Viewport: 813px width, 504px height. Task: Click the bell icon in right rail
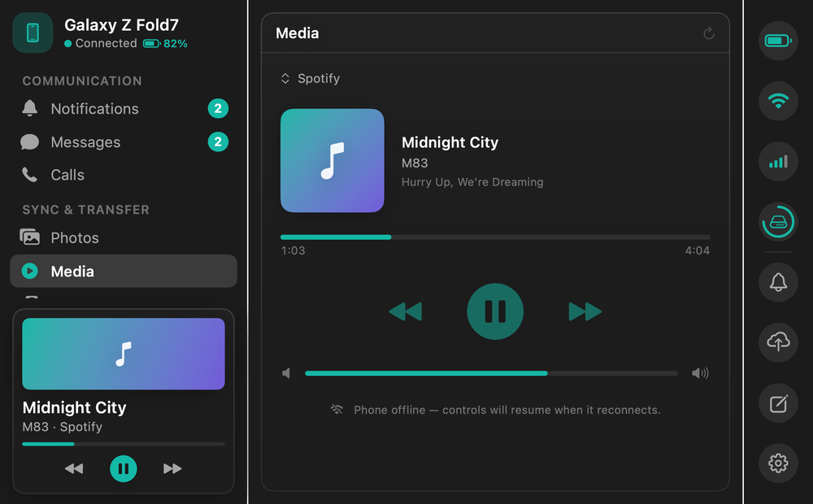778,282
